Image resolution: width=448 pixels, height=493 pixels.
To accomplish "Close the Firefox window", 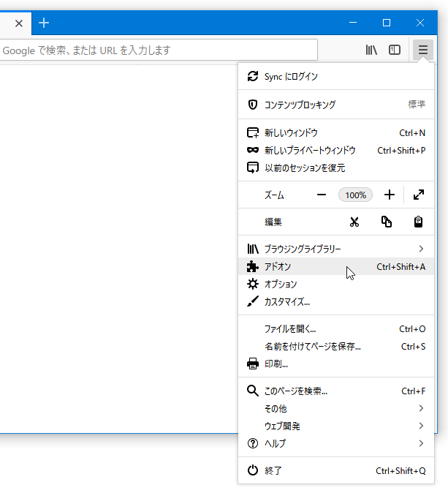I will (x=420, y=23).
